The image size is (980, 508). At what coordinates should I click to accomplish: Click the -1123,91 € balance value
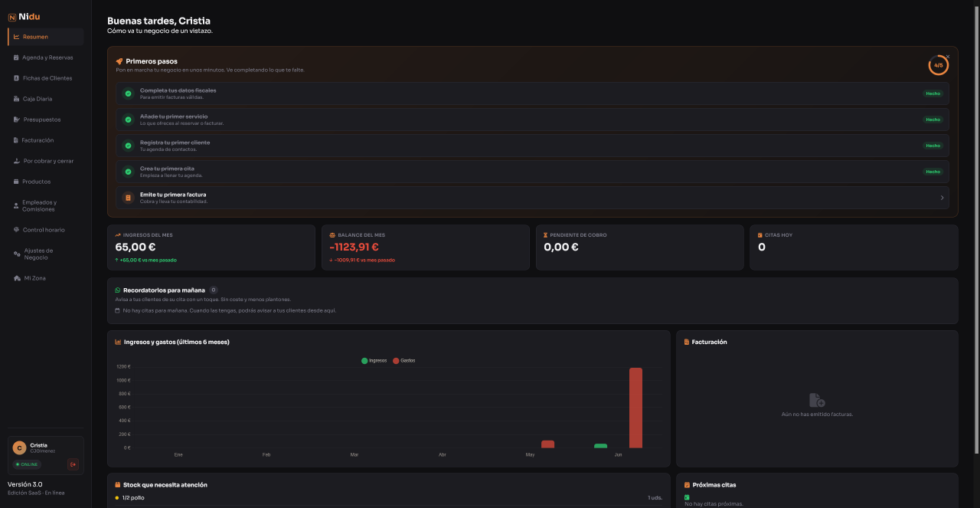(354, 247)
